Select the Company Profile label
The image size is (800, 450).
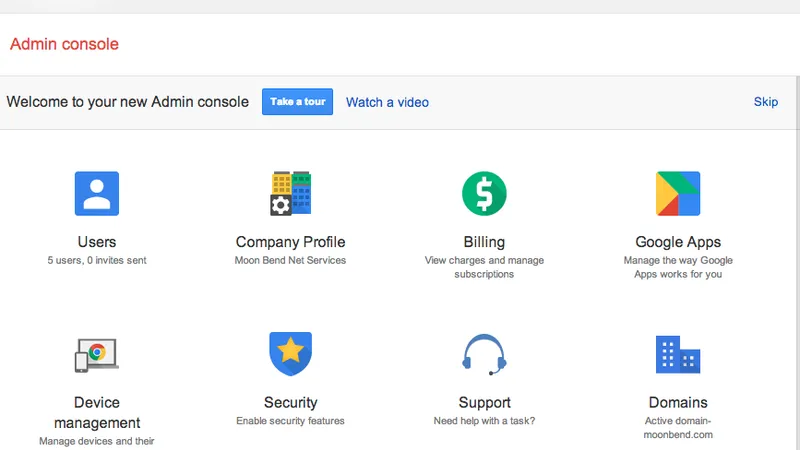click(291, 242)
